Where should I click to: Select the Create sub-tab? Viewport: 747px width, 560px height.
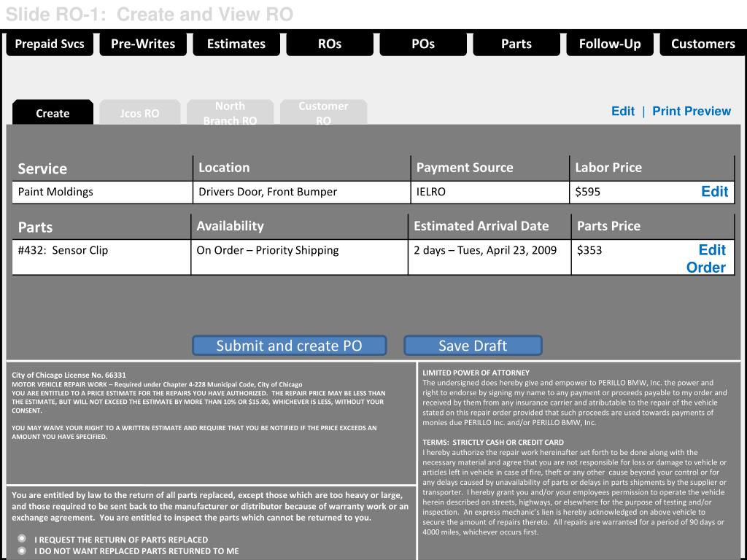53,113
